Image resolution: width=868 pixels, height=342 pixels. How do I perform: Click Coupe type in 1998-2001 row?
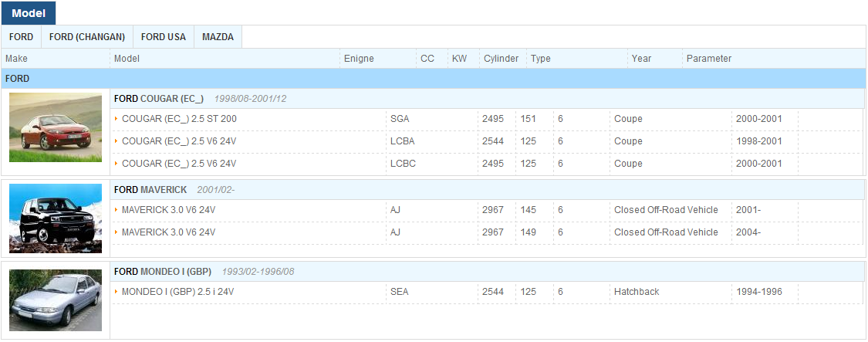628,141
